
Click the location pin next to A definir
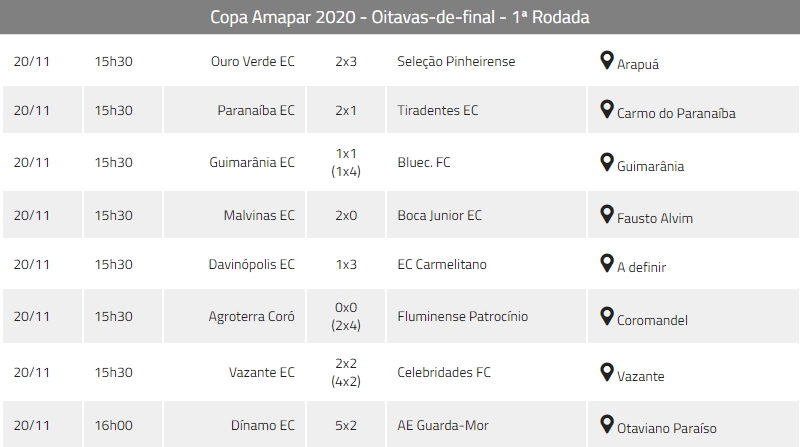(x=606, y=264)
